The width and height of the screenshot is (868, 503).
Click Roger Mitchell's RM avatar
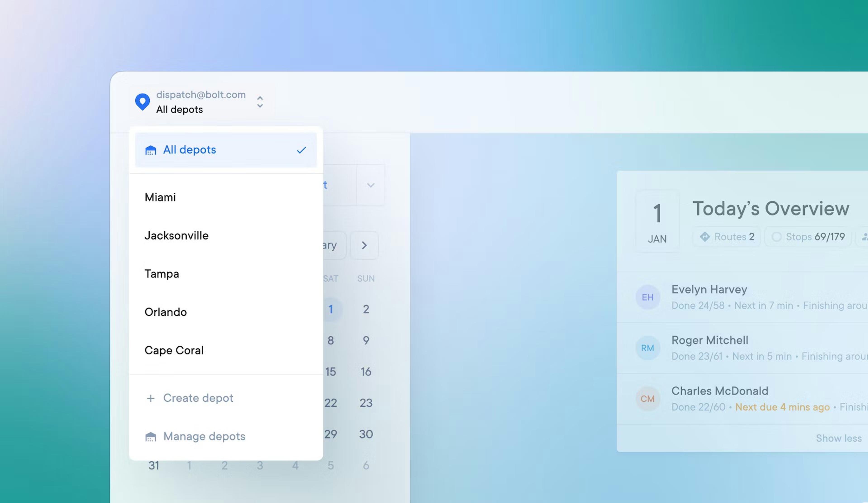(647, 348)
